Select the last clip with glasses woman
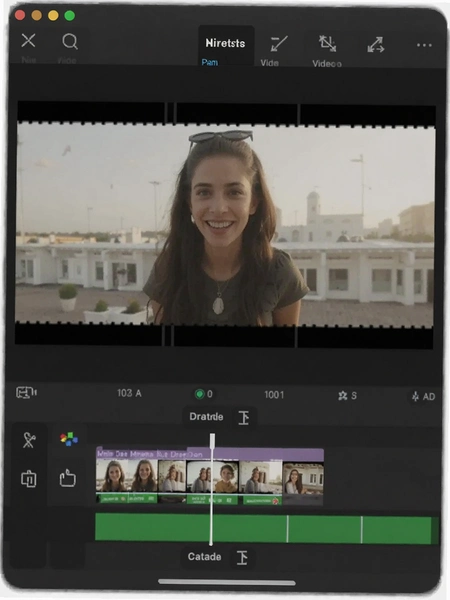This screenshot has width=450, height=600. (303, 478)
